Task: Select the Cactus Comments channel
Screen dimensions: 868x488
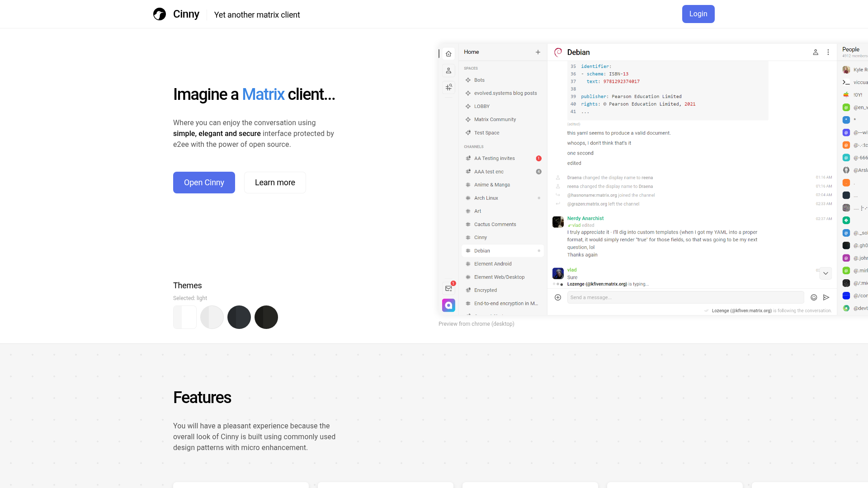Action: click(x=502, y=224)
